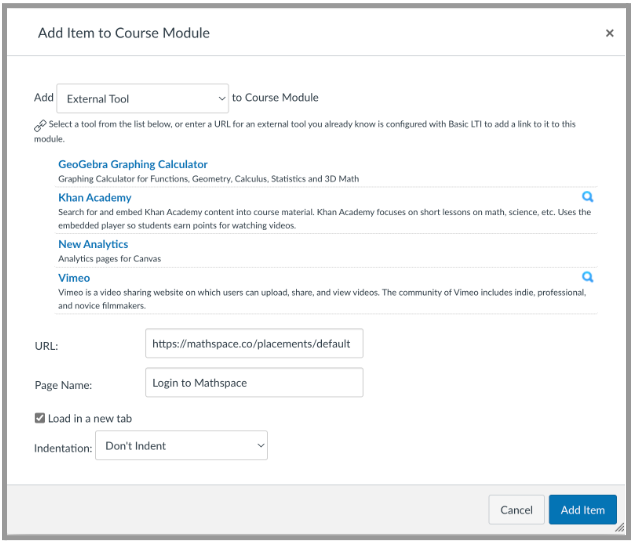The height and width of the screenshot is (541, 633).
Task: Click the chevron arrow of Don't Indent select
Action: click(x=261, y=445)
